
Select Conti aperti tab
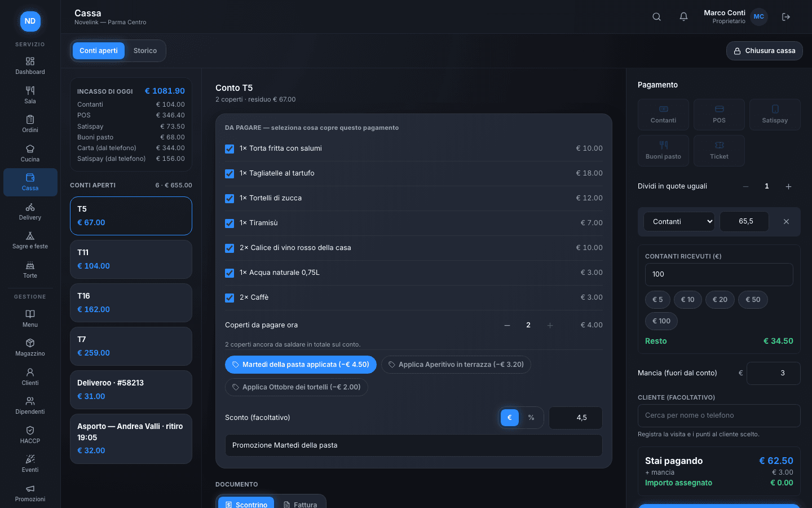tap(99, 51)
